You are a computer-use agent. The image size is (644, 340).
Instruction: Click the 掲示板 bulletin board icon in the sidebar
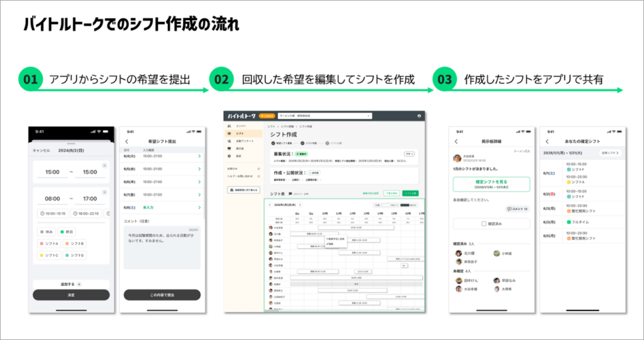pos(229,149)
